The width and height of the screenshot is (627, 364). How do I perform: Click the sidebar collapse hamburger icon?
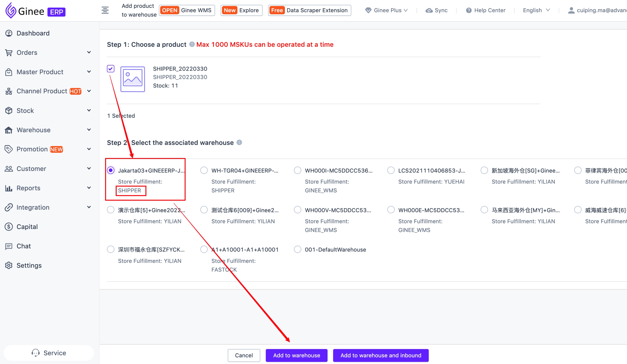click(x=105, y=10)
